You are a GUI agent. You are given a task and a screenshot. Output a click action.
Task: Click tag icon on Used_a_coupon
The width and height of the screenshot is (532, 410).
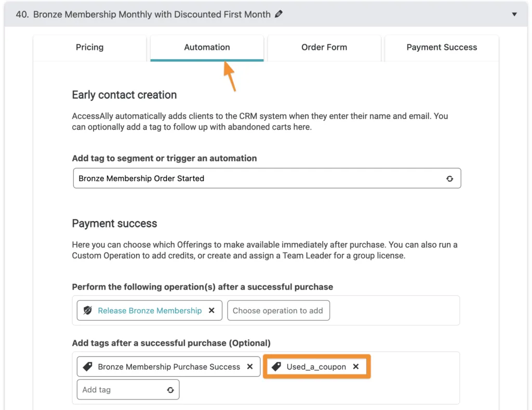tap(276, 366)
